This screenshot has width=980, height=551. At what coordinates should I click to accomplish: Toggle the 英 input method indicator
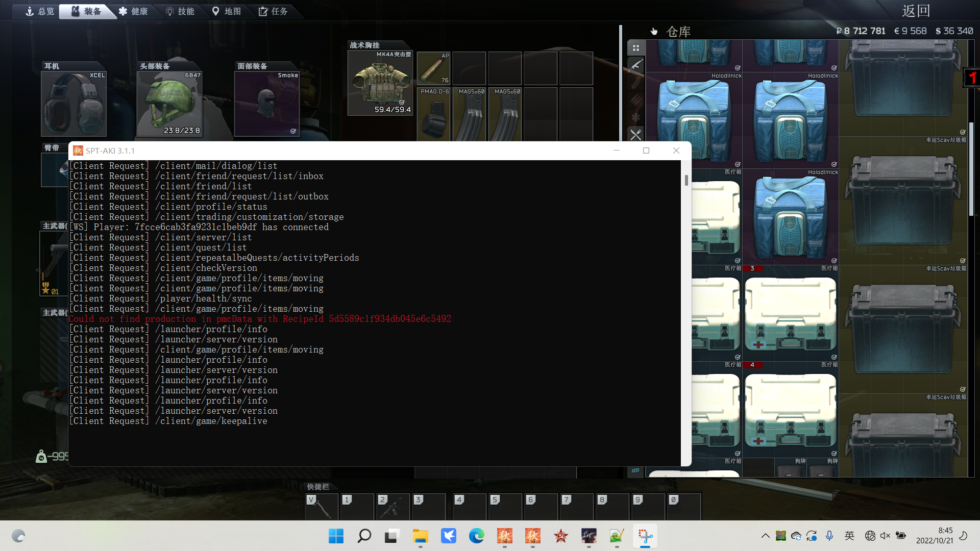click(x=849, y=536)
